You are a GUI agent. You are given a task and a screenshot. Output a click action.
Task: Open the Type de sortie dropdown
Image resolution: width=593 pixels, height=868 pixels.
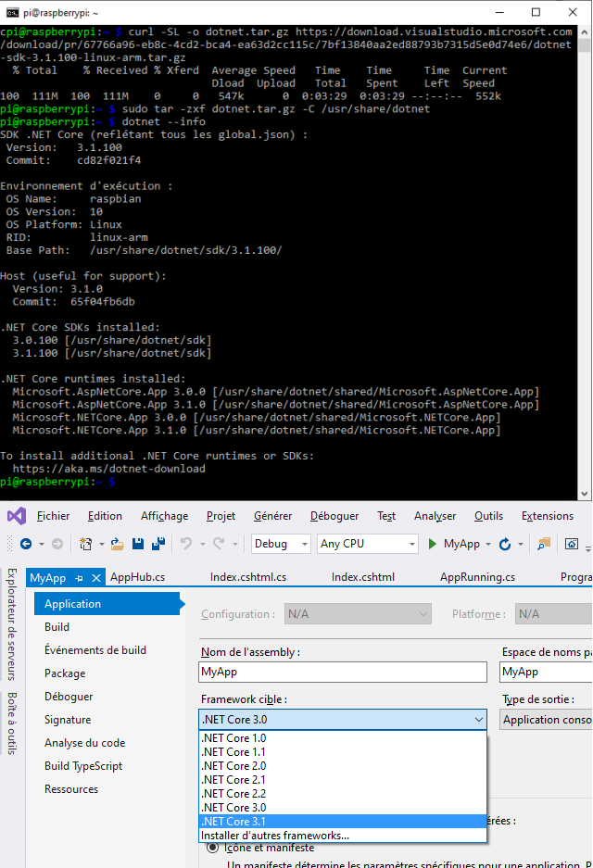547,720
